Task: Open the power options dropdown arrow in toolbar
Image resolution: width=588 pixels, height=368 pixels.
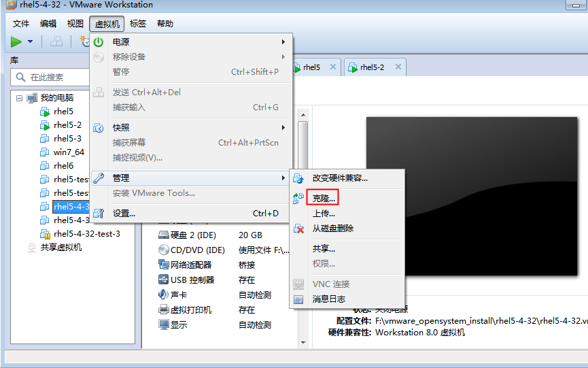Action: coord(31,41)
